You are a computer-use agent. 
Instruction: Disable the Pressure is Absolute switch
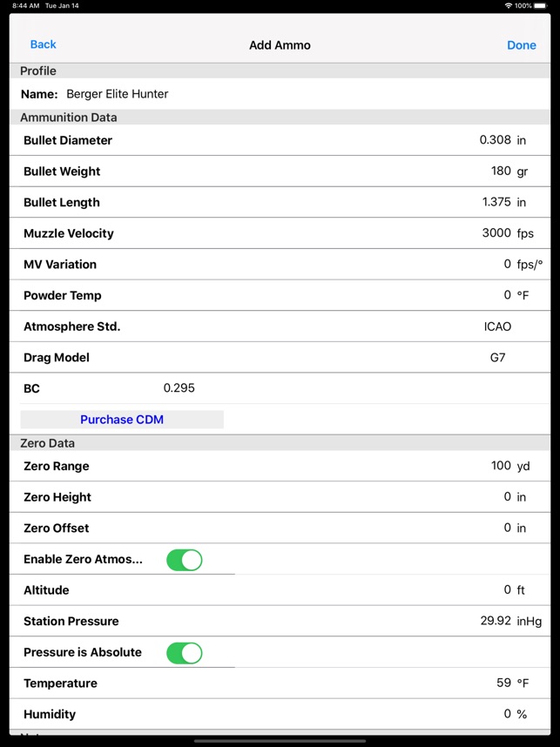coord(184,653)
